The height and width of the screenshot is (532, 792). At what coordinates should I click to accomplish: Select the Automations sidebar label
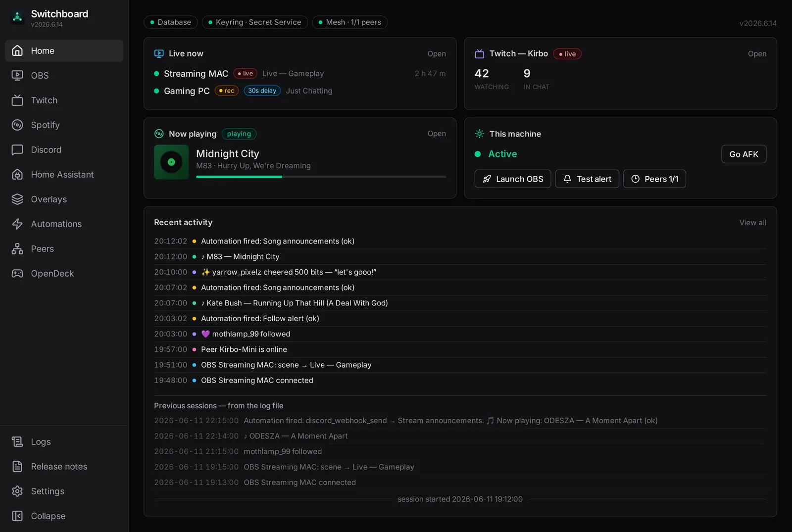pos(56,224)
